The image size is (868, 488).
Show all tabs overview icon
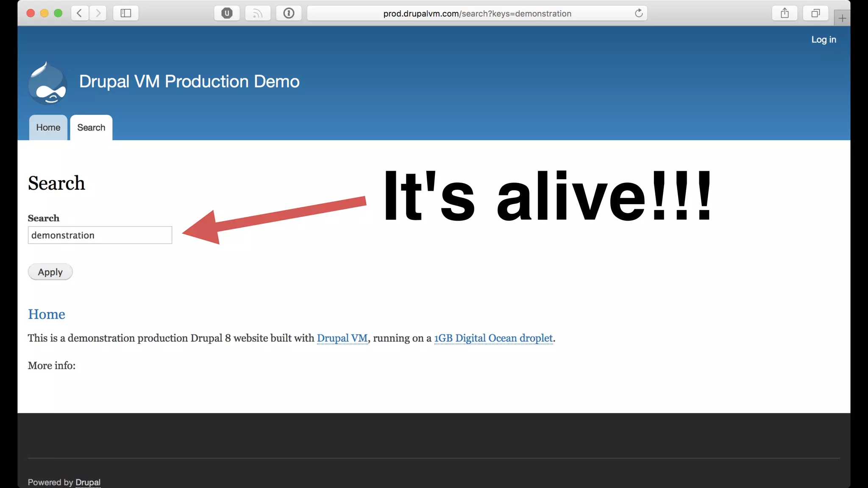point(815,13)
